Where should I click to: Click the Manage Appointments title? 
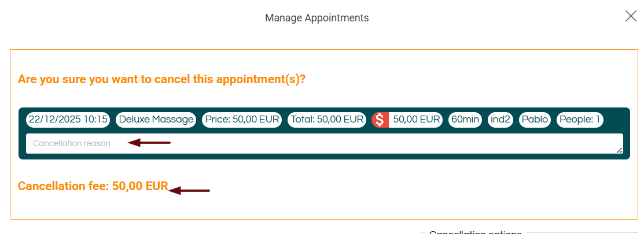click(317, 18)
